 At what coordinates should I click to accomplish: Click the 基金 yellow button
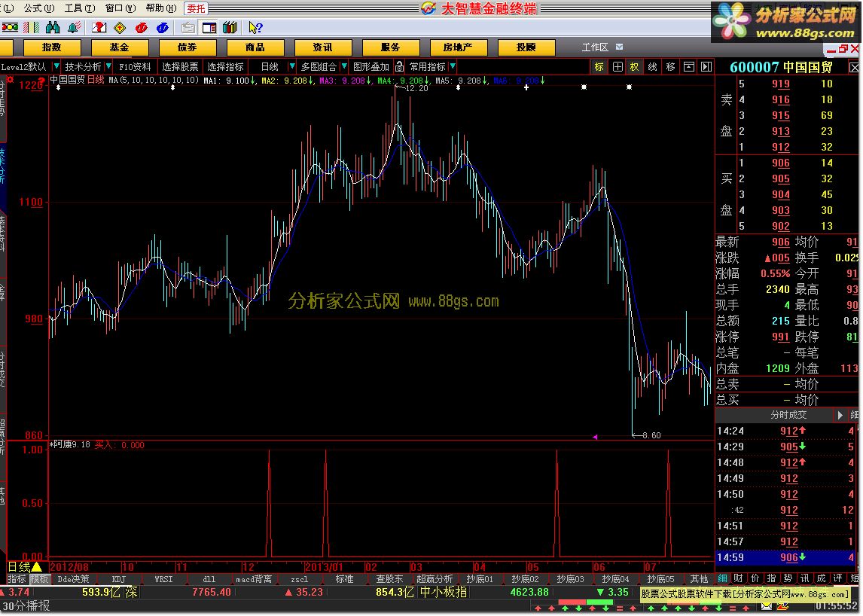pyautogui.click(x=120, y=47)
